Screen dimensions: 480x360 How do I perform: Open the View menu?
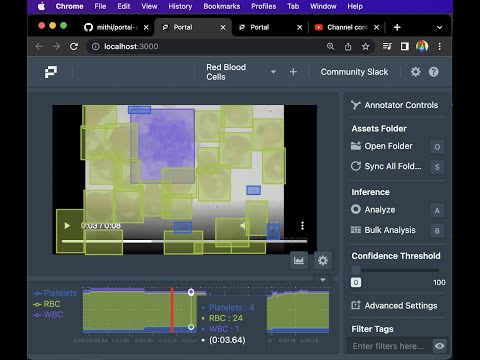pyautogui.click(x=149, y=6)
